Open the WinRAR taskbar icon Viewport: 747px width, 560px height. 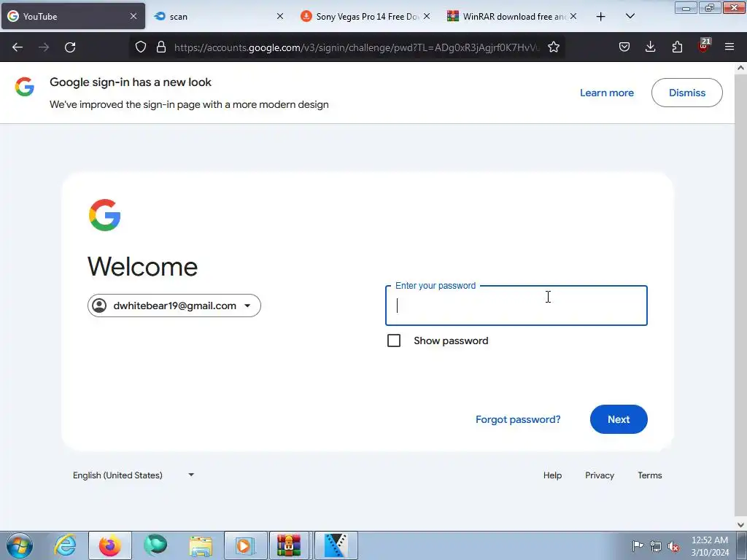click(x=290, y=545)
